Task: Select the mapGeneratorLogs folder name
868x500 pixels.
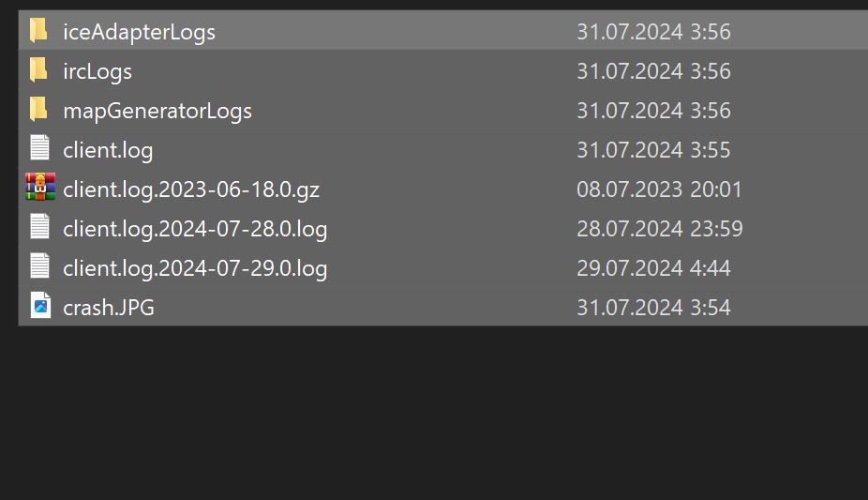Action: [x=157, y=112]
